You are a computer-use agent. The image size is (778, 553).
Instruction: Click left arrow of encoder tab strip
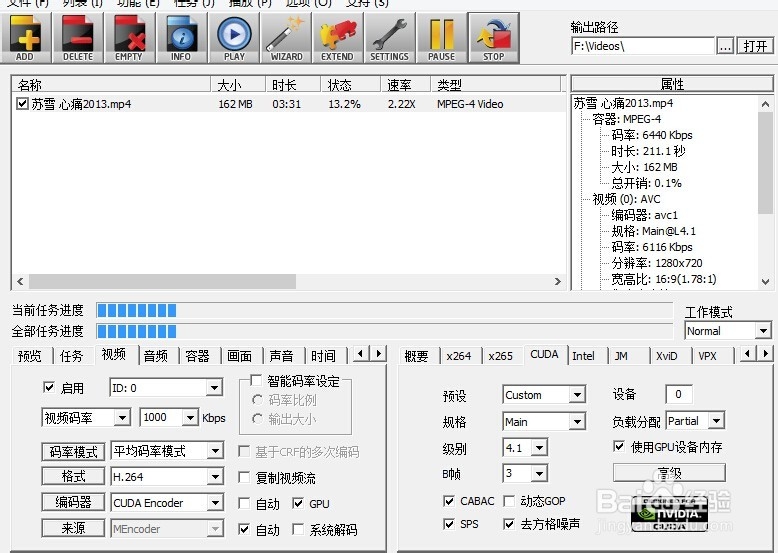coord(748,354)
